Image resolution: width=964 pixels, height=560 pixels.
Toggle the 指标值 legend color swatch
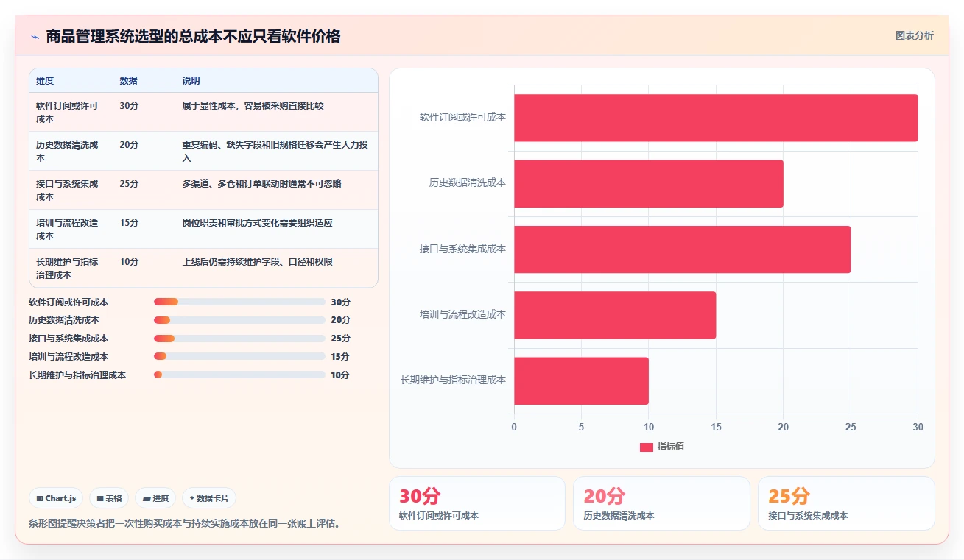point(647,447)
